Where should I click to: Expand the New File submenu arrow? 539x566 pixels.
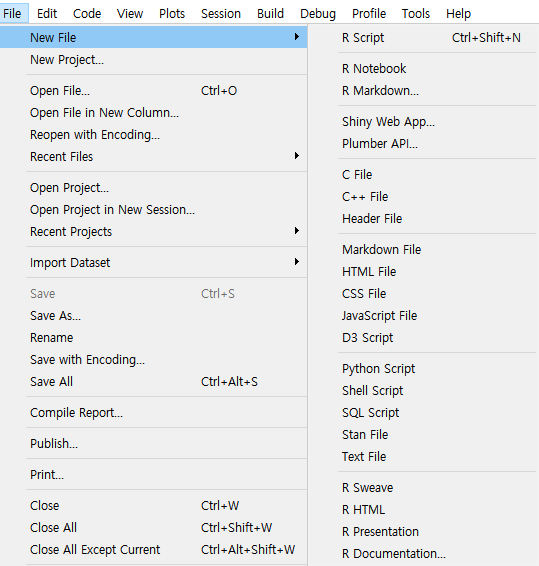coord(296,37)
